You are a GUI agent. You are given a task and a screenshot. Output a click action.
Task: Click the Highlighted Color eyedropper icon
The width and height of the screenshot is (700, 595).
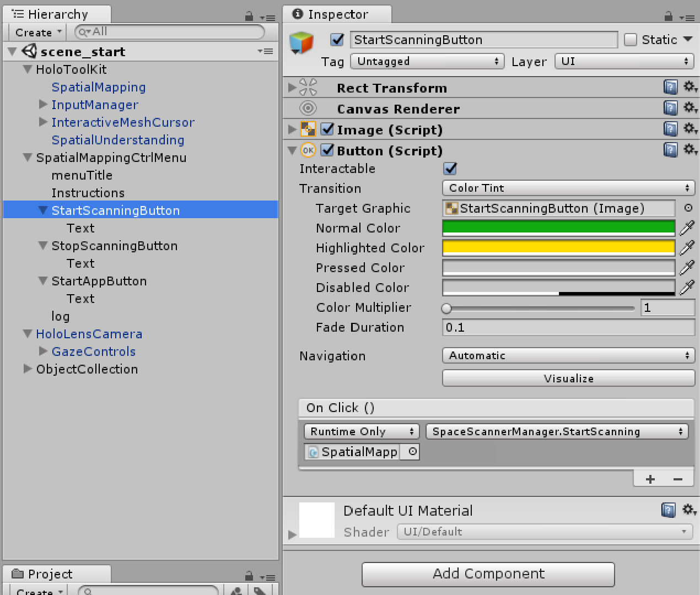(687, 247)
